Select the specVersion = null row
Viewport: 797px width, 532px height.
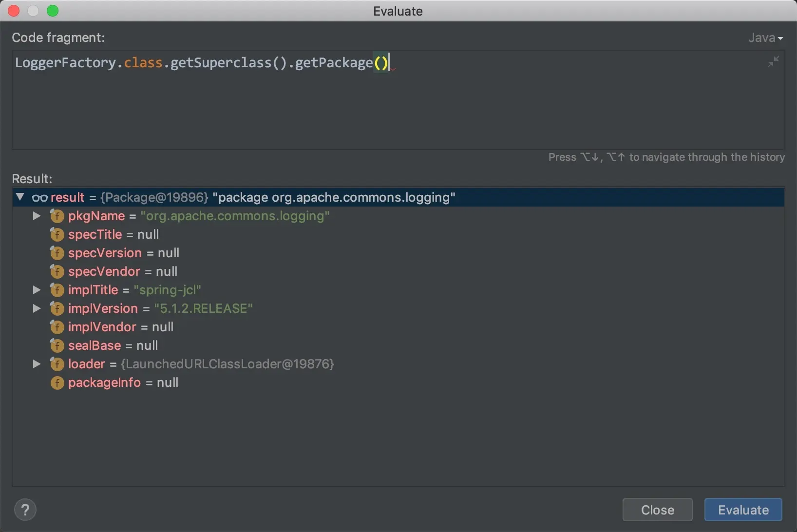pyautogui.click(x=398, y=253)
